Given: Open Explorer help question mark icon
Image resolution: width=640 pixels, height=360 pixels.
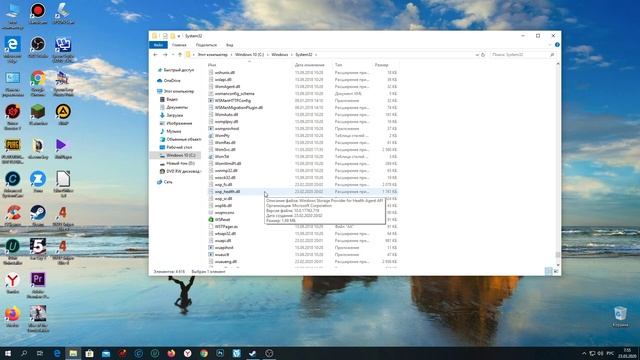Looking at the screenshot, I should [557, 45].
